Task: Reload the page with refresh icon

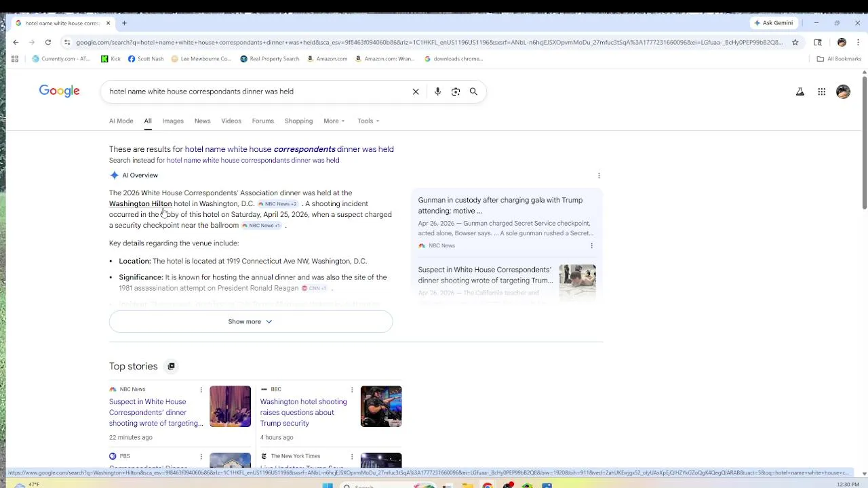Action: [48, 42]
